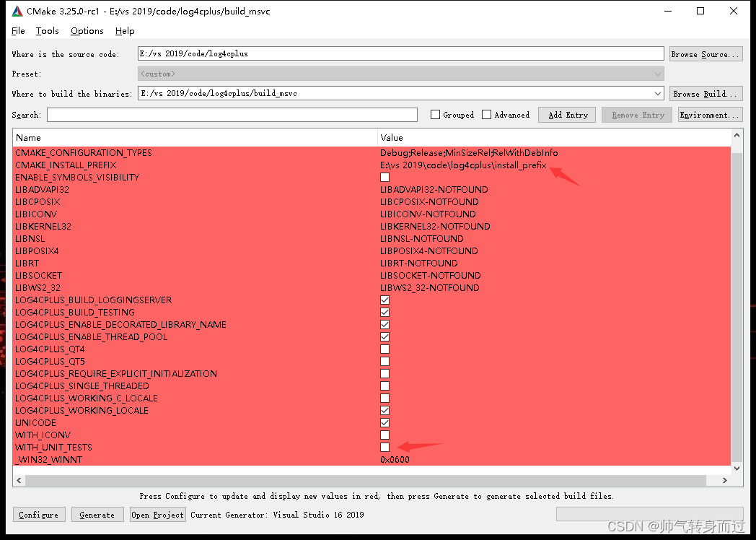756x540 pixels.
Task: Check LOG4CPLUS_REQUIRE_EXPLICIT_INITIALIZATION checkbox
Action: [384, 373]
